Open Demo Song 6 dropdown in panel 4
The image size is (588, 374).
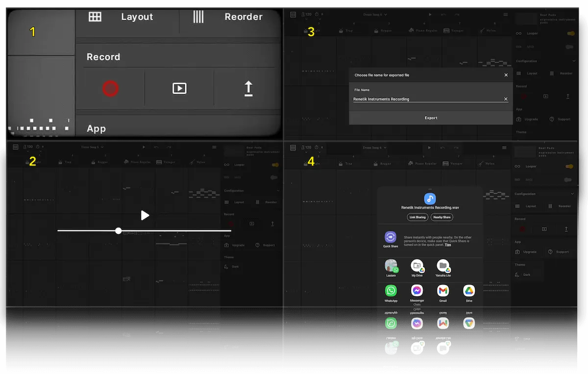coord(375,148)
